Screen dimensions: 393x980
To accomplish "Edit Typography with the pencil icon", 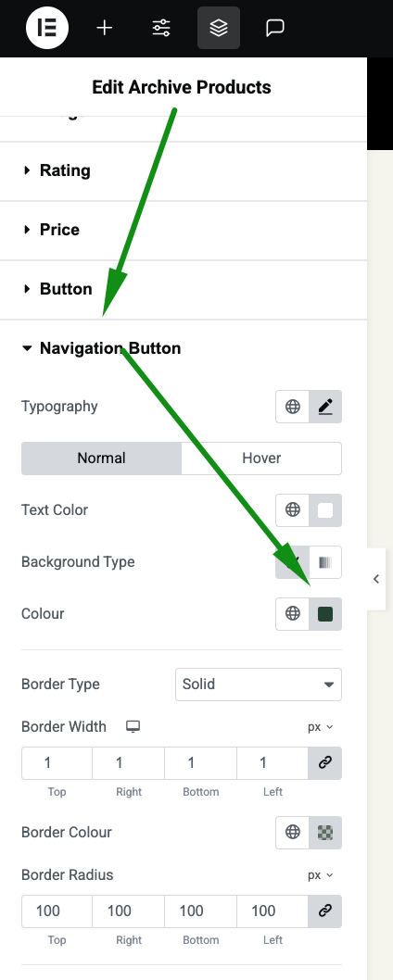I will [x=325, y=407].
